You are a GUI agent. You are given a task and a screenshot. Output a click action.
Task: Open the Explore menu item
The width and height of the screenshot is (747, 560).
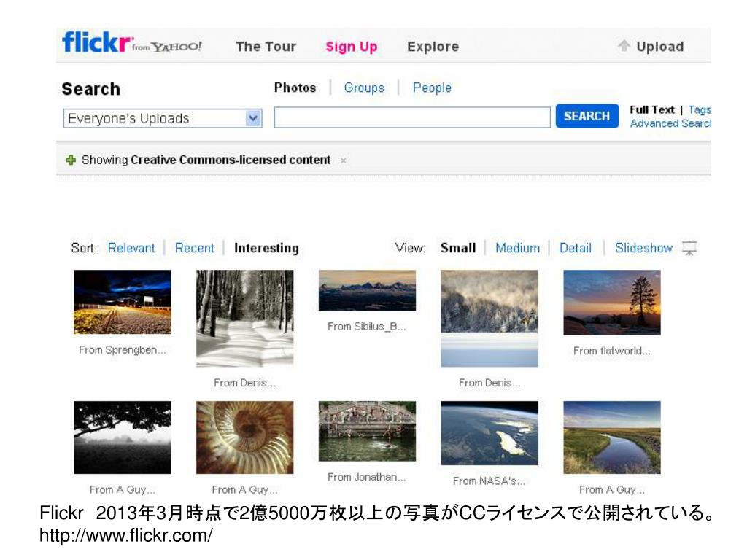(433, 47)
